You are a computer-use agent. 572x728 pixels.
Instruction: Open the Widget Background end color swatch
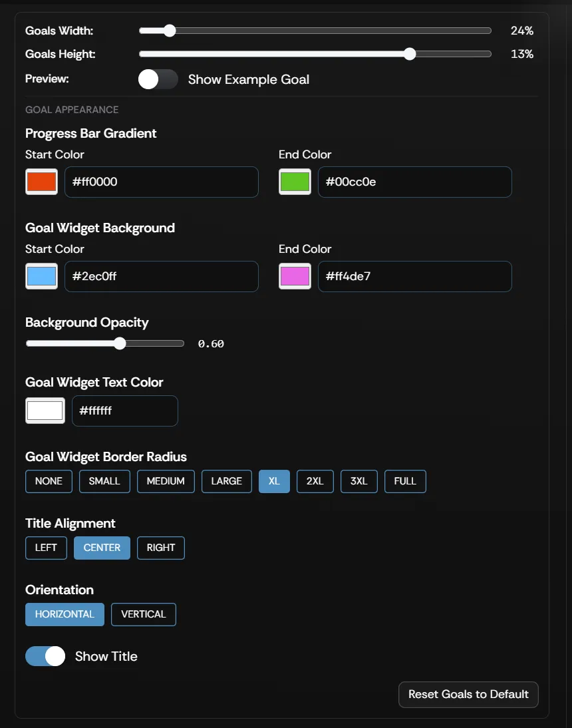click(295, 276)
